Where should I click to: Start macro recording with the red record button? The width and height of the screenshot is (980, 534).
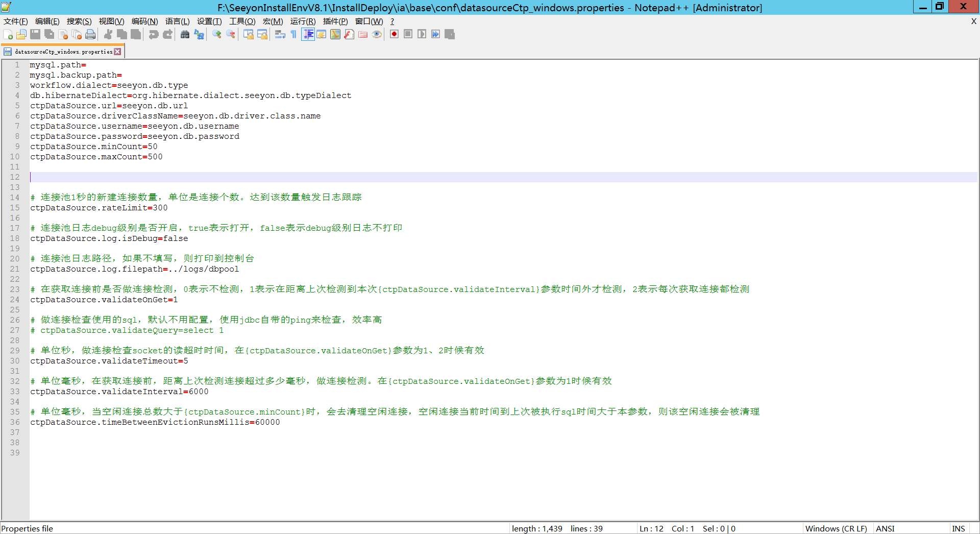394,34
